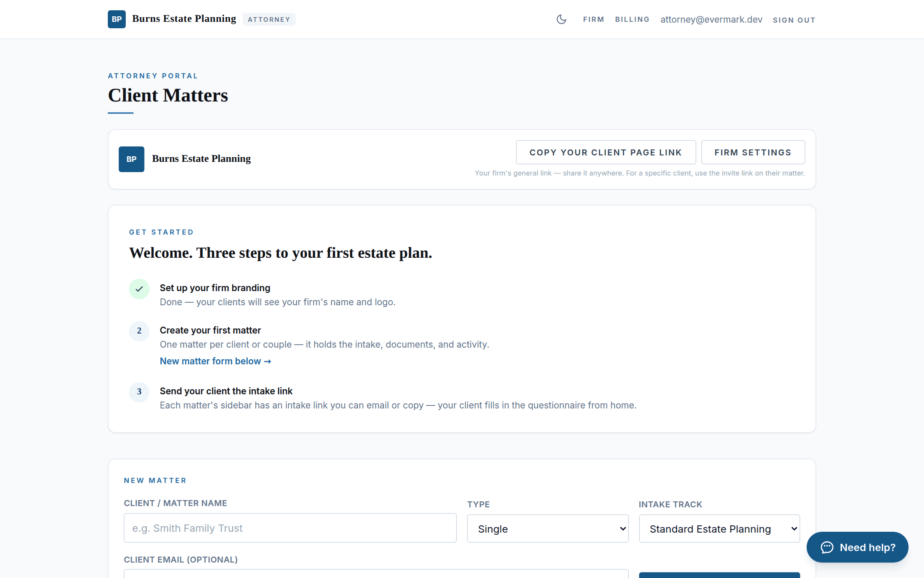Image resolution: width=924 pixels, height=578 pixels.
Task: Click Sign Out in the header
Action: [x=794, y=20]
